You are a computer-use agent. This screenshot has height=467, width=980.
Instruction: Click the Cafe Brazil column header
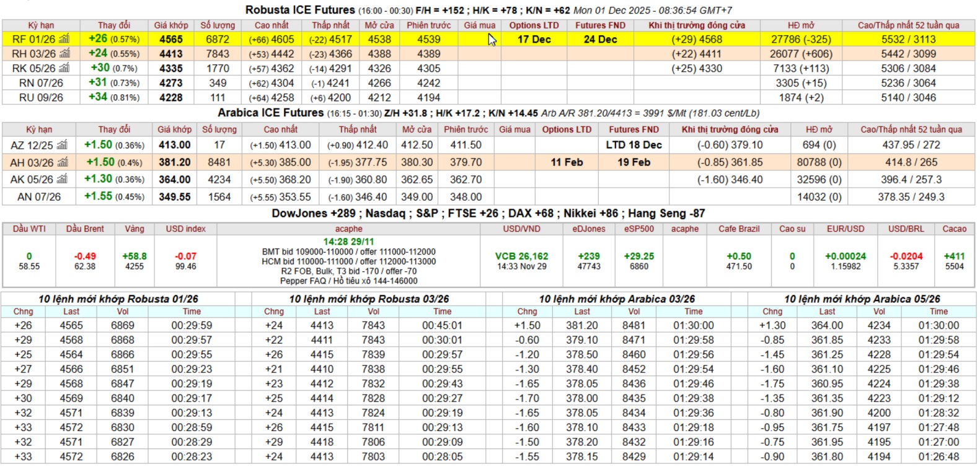(x=739, y=229)
